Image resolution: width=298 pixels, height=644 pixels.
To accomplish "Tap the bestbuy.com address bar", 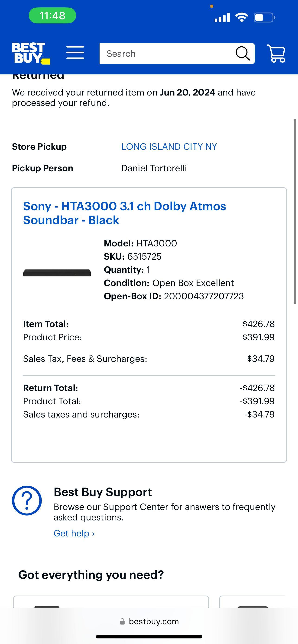I will 154,622.
